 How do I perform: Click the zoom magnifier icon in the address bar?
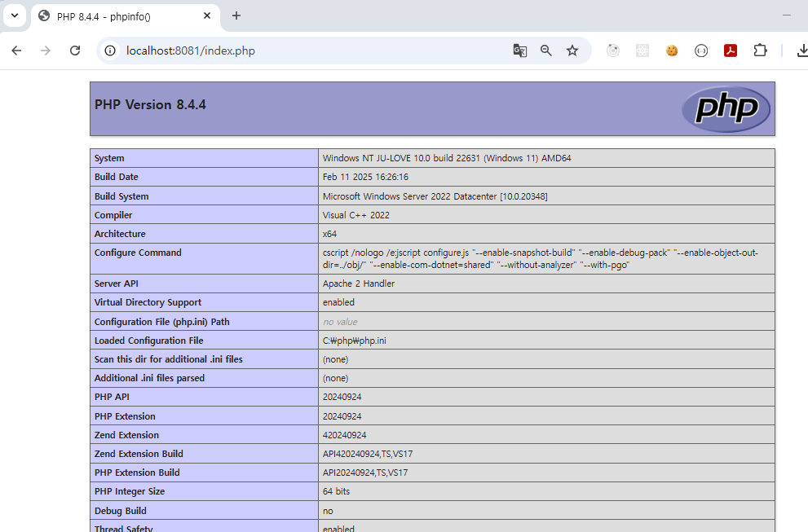pos(545,50)
